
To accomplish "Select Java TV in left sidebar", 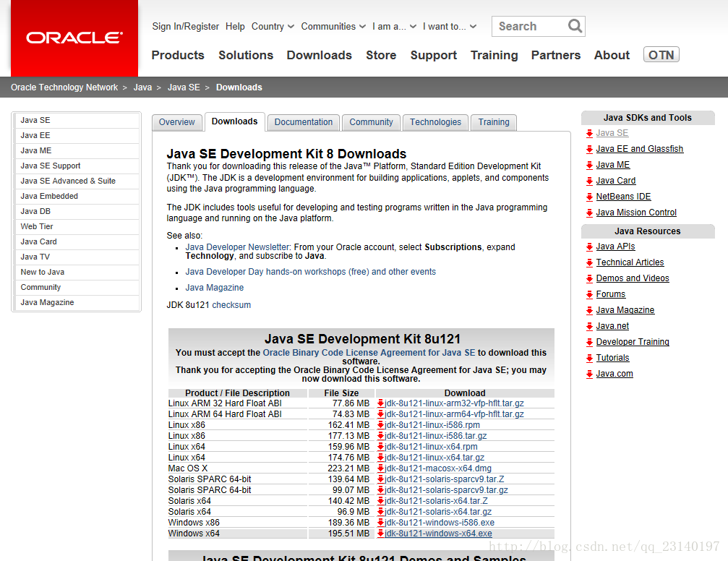I will pyautogui.click(x=77, y=257).
